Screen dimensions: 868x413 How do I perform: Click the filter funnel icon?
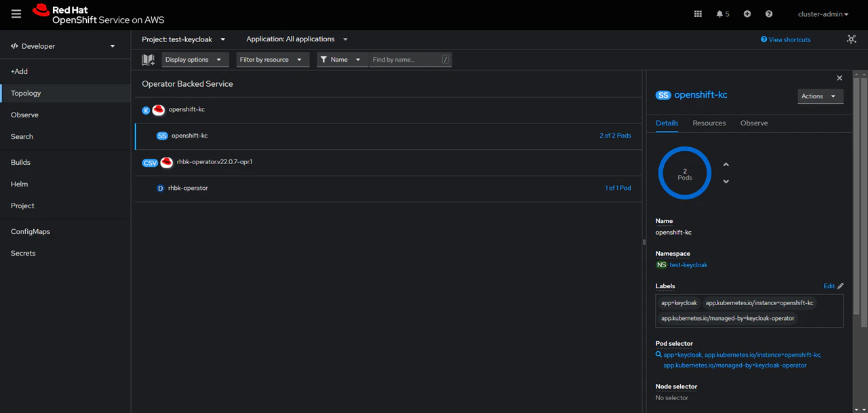(x=324, y=60)
